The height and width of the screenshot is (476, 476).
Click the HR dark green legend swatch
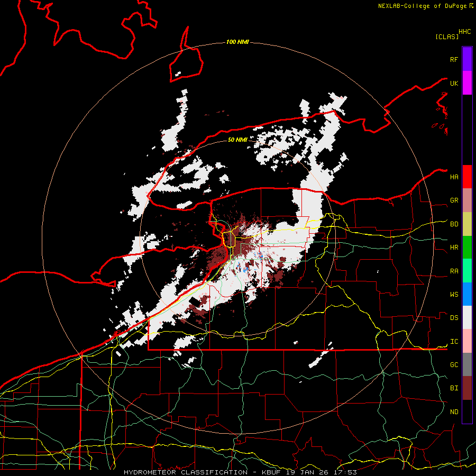467,248
